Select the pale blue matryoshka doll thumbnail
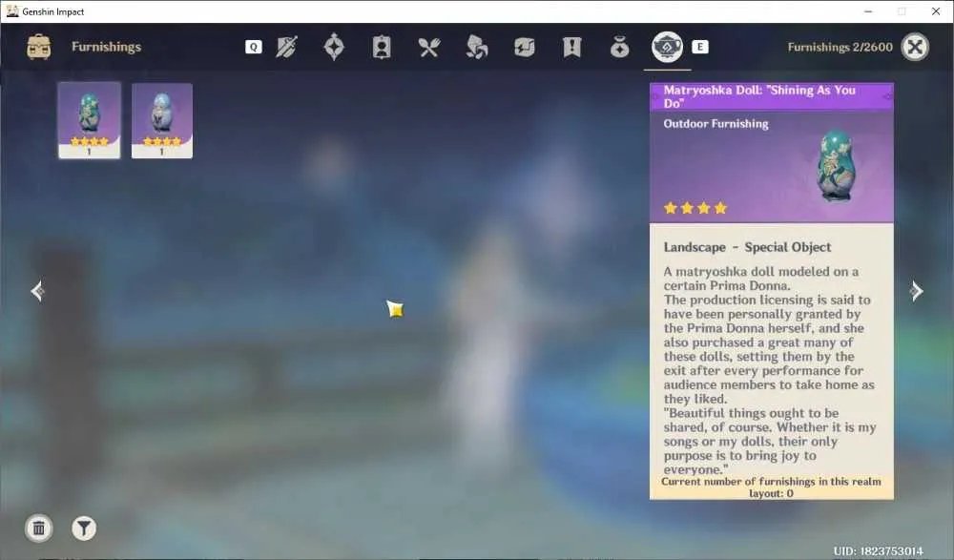The image size is (954, 560). [162, 120]
